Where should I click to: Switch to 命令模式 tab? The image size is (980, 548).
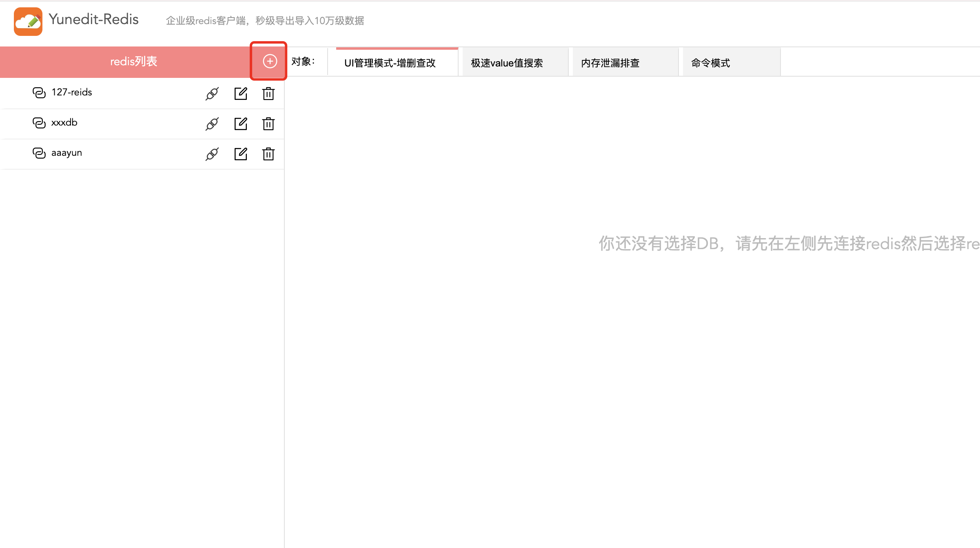pos(710,63)
